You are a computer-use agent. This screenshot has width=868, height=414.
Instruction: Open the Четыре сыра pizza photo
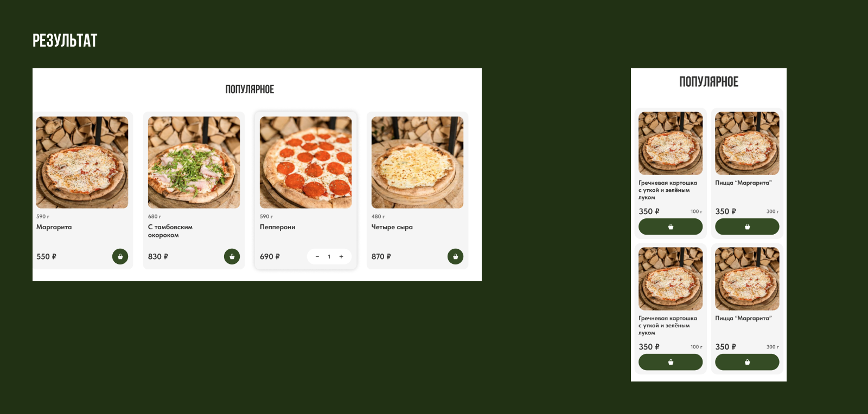417,163
